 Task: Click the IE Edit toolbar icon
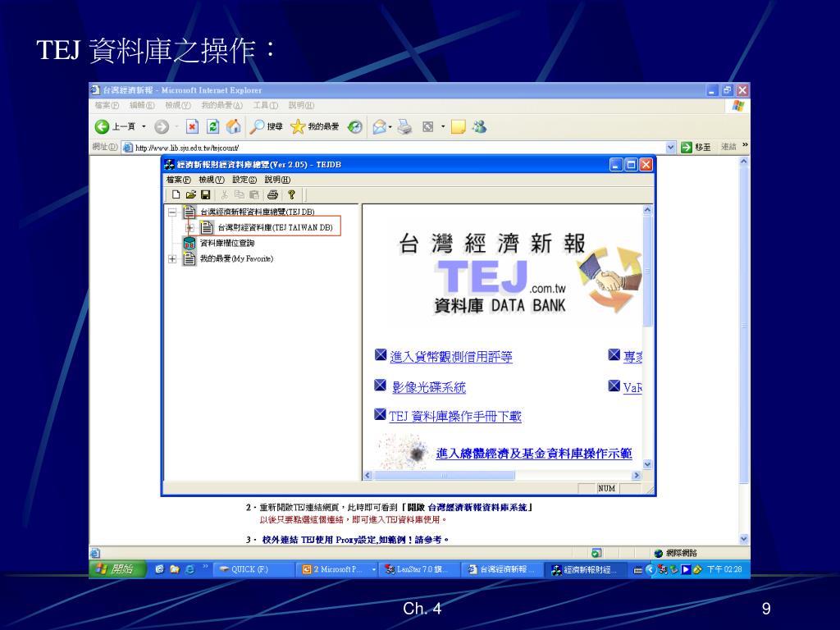427,126
